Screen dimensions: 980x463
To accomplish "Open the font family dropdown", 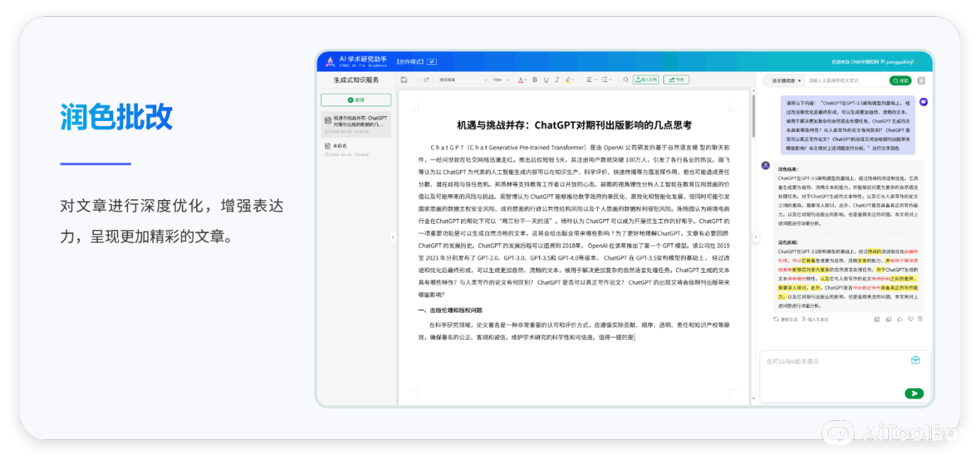I will coord(462,80).
